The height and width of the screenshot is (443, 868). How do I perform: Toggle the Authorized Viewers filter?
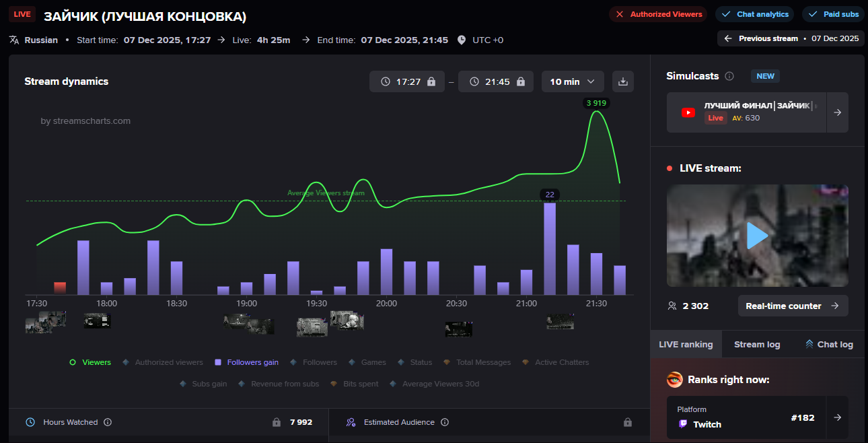click(659, 14)
